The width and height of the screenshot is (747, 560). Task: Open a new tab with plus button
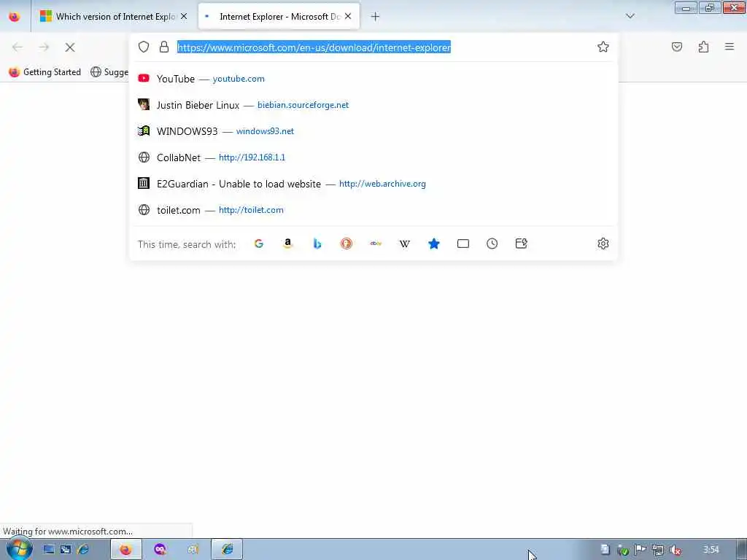pyautogui.click(x=375, y=17)
